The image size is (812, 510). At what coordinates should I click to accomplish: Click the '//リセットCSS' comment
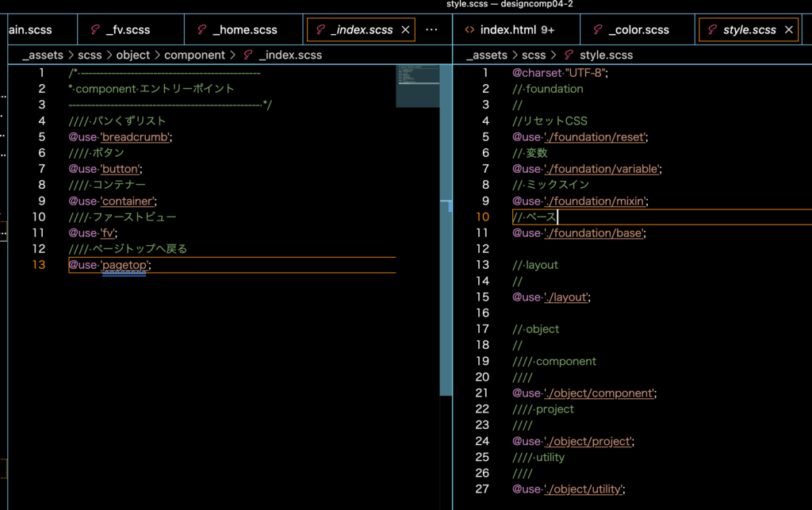550,121
